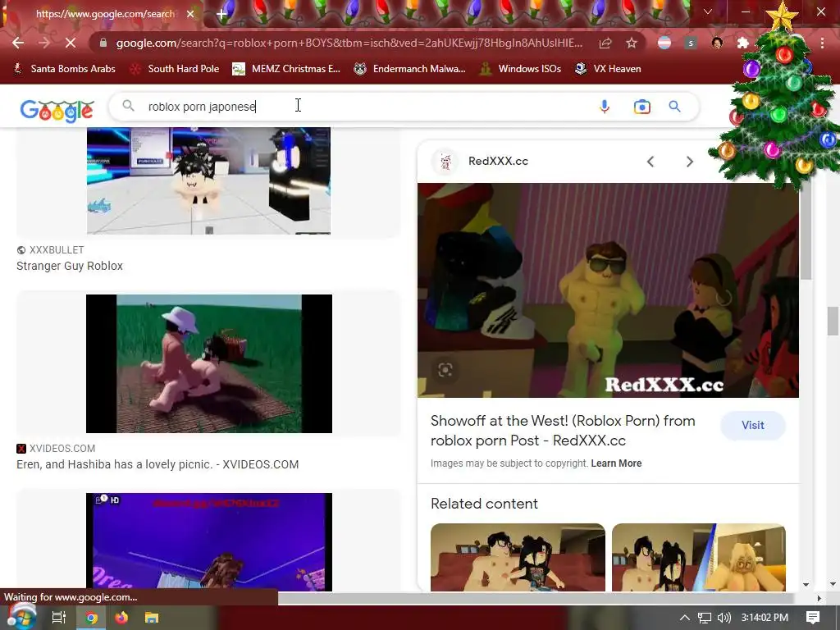The width and height of the screenshot is (840, 630).
Task: Open the volume control tray icon
Action: coord(724,618)
